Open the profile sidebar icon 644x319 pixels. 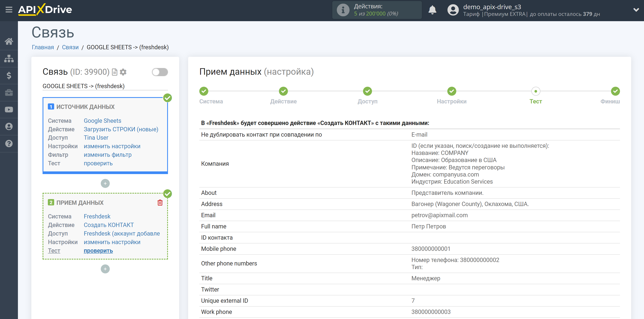pos(9,126)
